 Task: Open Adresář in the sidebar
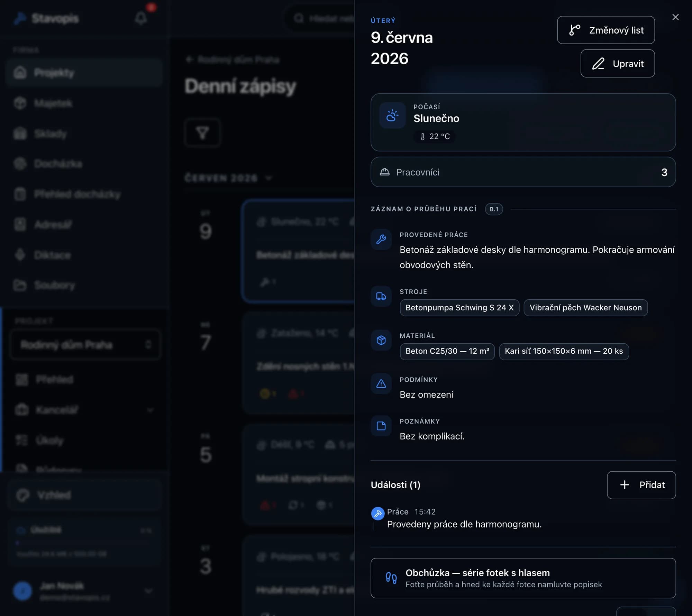tap(84, 225)
